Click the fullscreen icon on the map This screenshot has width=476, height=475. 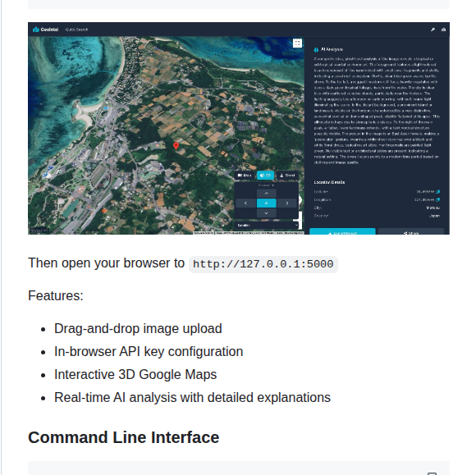pyautogui.click(x=297, y=43)
